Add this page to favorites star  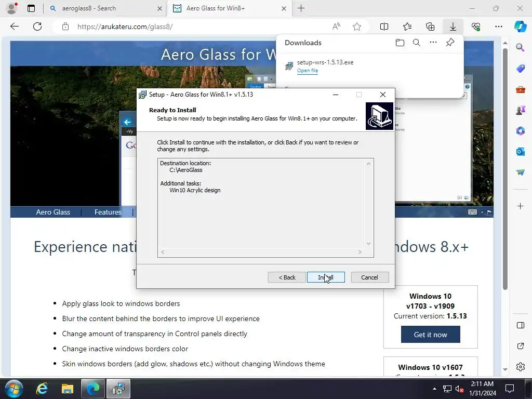[356, 26]
